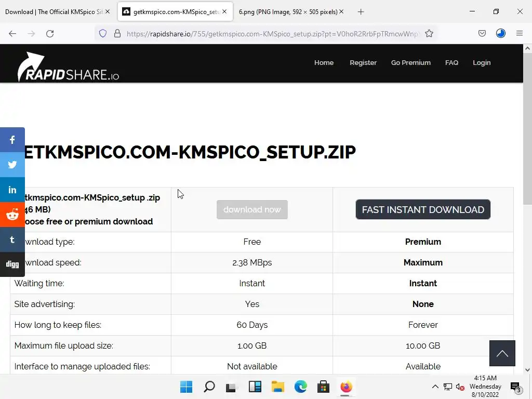Select the Maximum speed cell
The height and width of the screenshot is (399, 532).
(x=423, y=262)
